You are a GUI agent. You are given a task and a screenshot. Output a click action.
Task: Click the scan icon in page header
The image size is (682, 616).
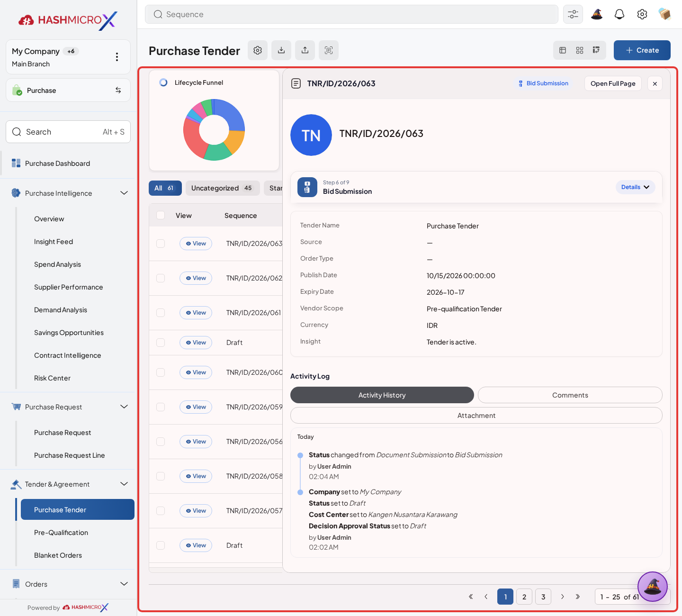[x=329, y=50]
